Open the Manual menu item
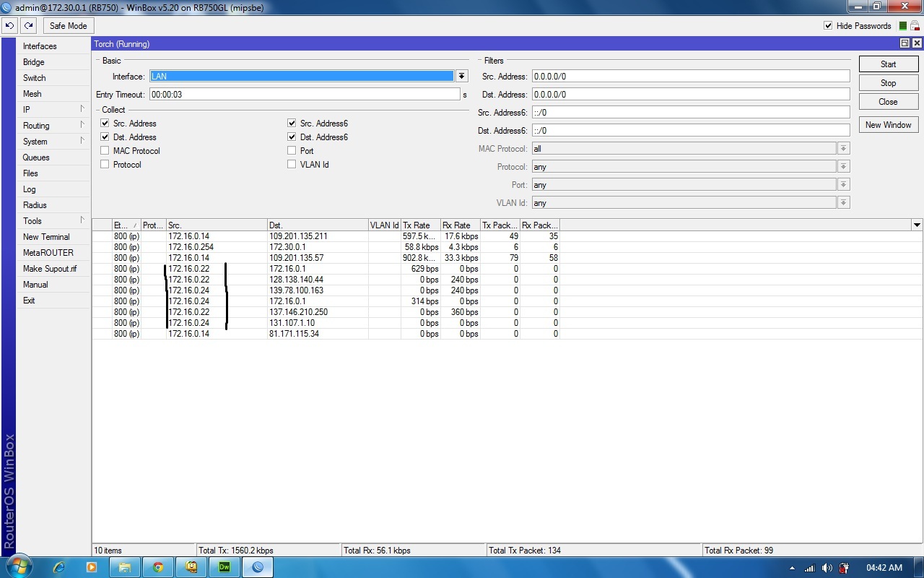The height and width of the screenshot is (578, 924). tap(53, 285)
